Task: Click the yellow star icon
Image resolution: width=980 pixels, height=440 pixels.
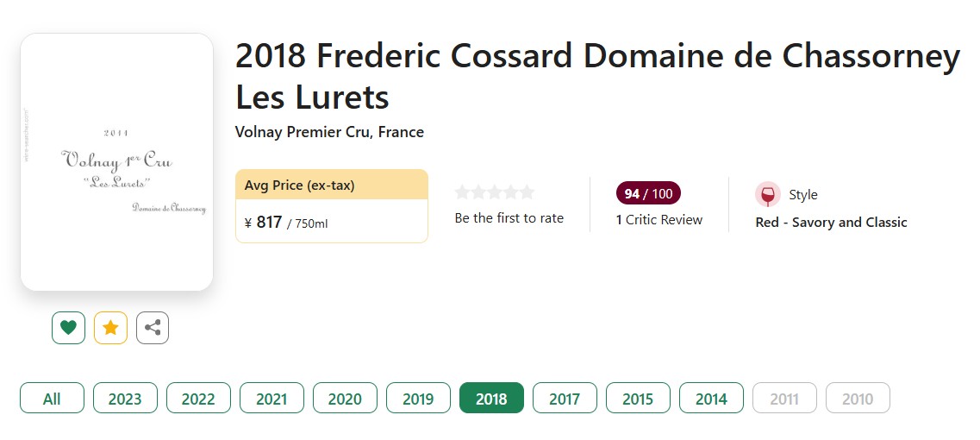Action: [110, 328]
